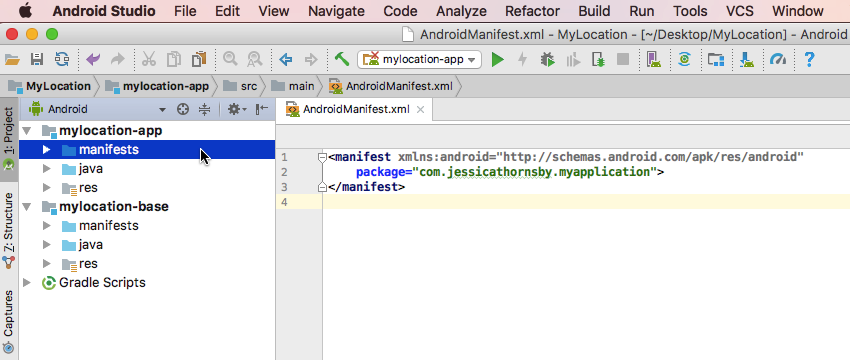Click the Copy toolbar icon

(x=173, y=59)
